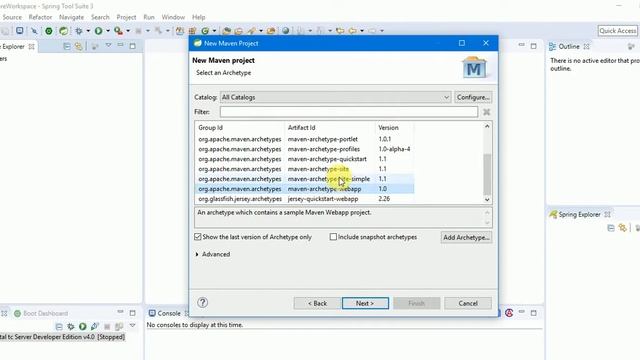Enable Include snapshot archetypes checkbox
Image resolution: width=640 pixels, height=360 pixels.
(x=333, y=237)
